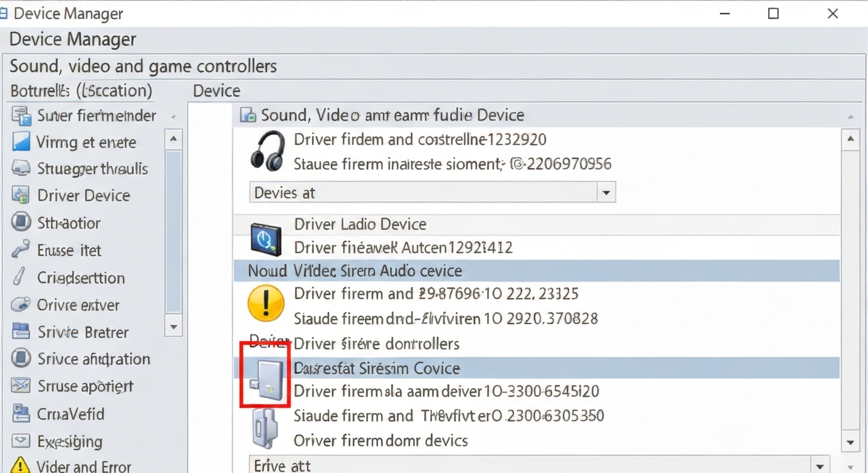Open the Erive att dropdown at the bottom
The height and width of the screenshot is (473, 868).
coord(820,466)
